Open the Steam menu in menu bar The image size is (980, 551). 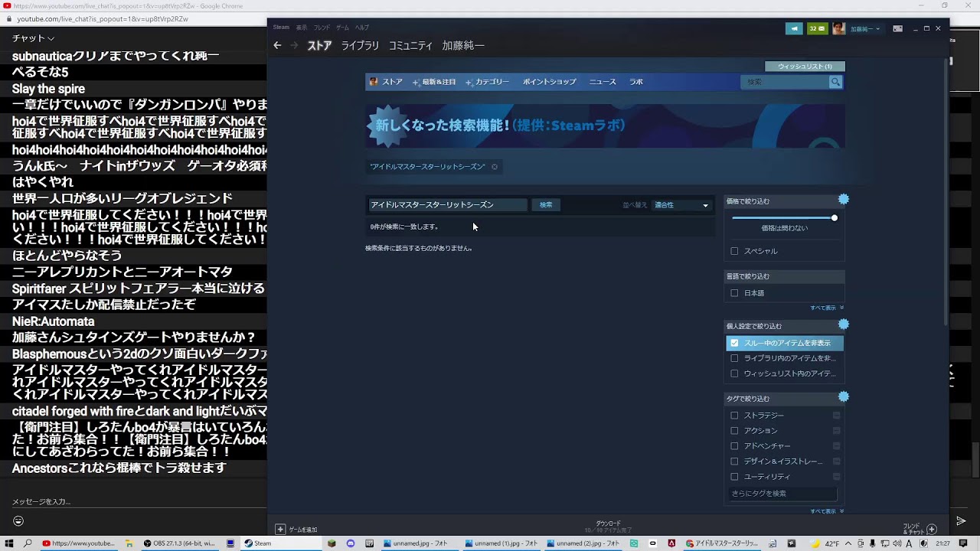281,28
